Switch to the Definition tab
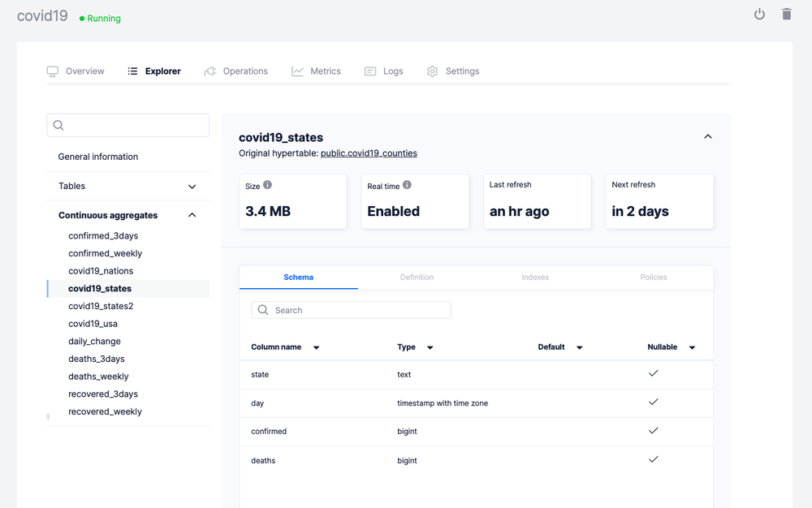 tap(417, 278)
